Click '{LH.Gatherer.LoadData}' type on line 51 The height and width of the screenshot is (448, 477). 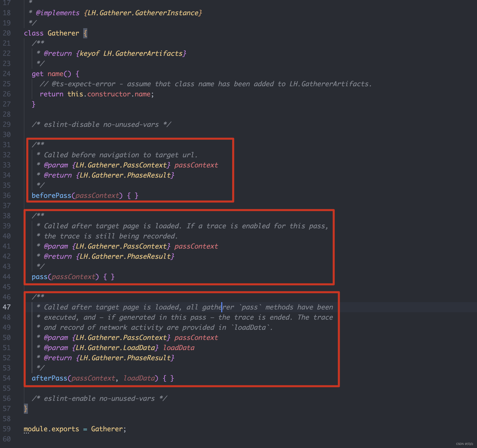tap(115, 348)
